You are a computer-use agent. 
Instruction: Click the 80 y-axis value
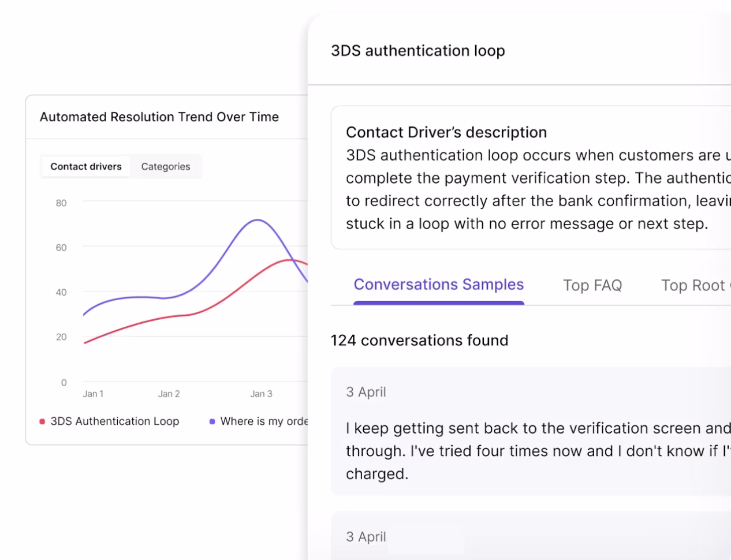click(61, 203)
